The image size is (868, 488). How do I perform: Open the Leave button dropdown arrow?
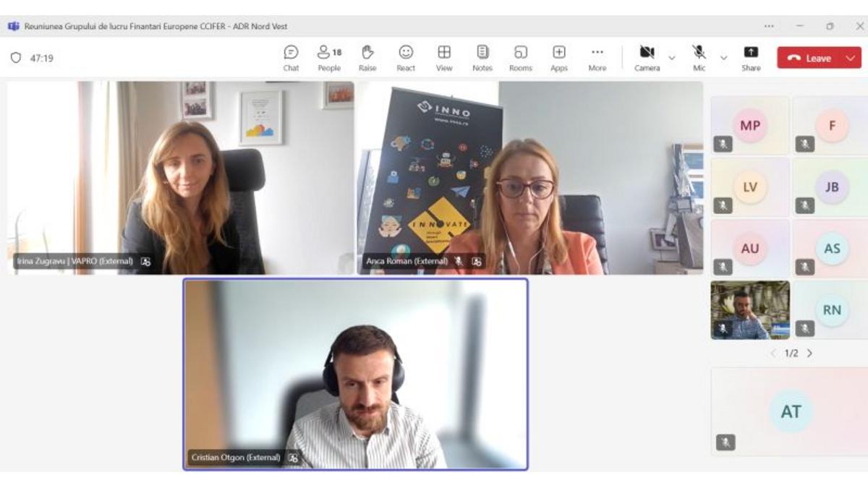pos(850,58)
